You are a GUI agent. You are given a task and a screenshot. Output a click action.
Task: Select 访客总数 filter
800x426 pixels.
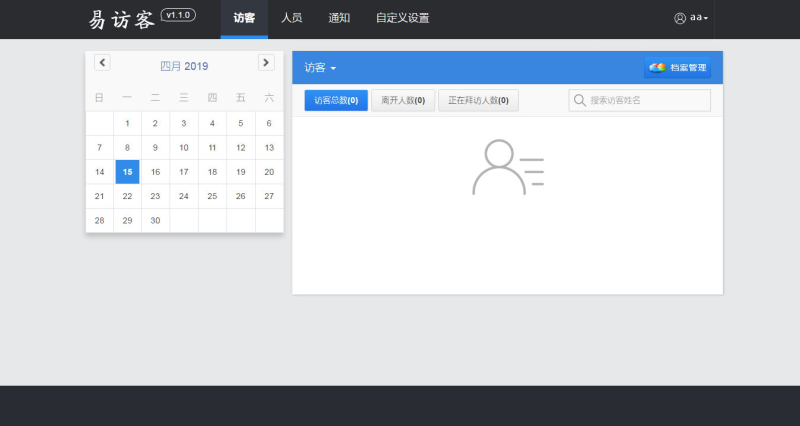pyautogui.click(x=336, y=100)
